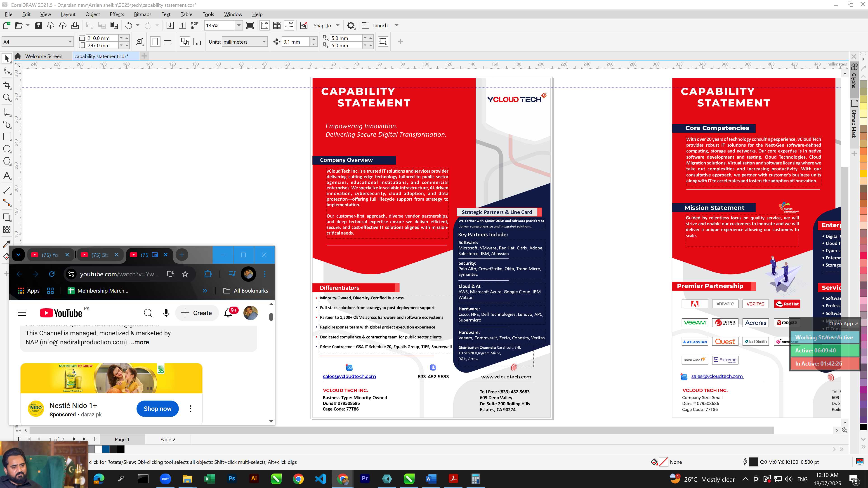Screen dimensions: 868x488
Task: Select the Shape tool in toolbox
Action: pos(7,71)
